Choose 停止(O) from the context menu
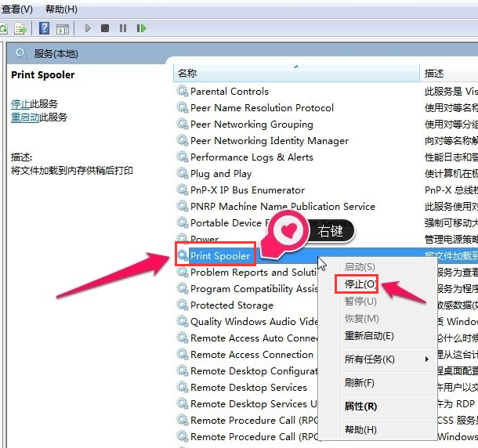Viewport: 478px width, 448px height. [360, 284]
